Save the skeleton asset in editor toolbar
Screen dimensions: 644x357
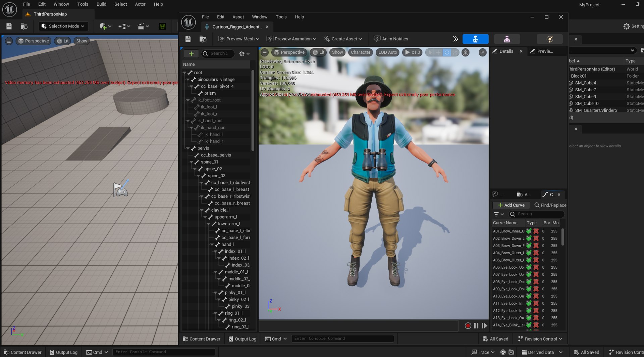click(188, 39)
